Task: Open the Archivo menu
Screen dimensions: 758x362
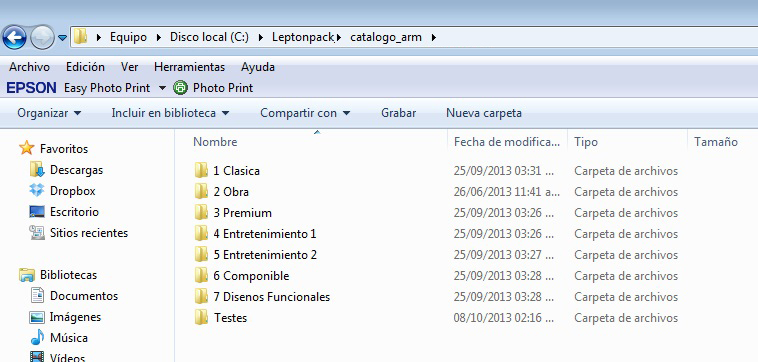Action: tap(29, 67)
